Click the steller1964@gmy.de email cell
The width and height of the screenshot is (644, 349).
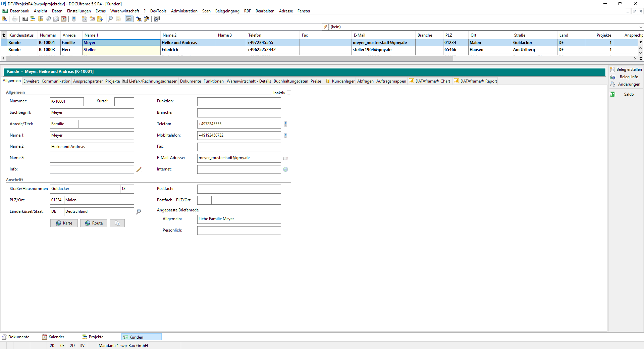point(383,50)
